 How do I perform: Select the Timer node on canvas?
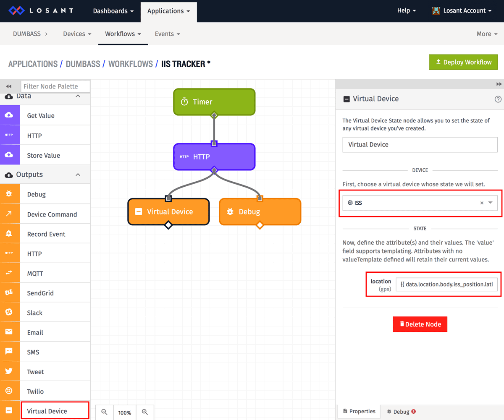click(214, 102)
